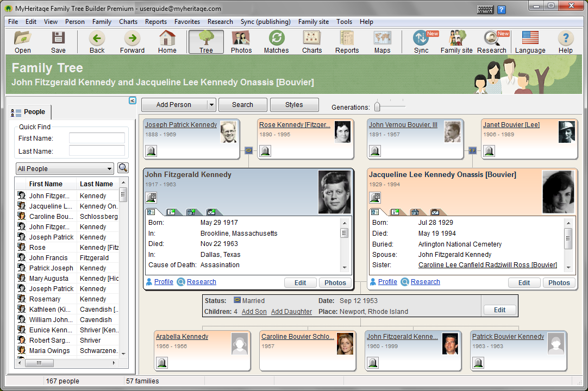Click the blue question mark in title bar
The width and height of the screenshot is (588, 391).
(x=502, y=9)
